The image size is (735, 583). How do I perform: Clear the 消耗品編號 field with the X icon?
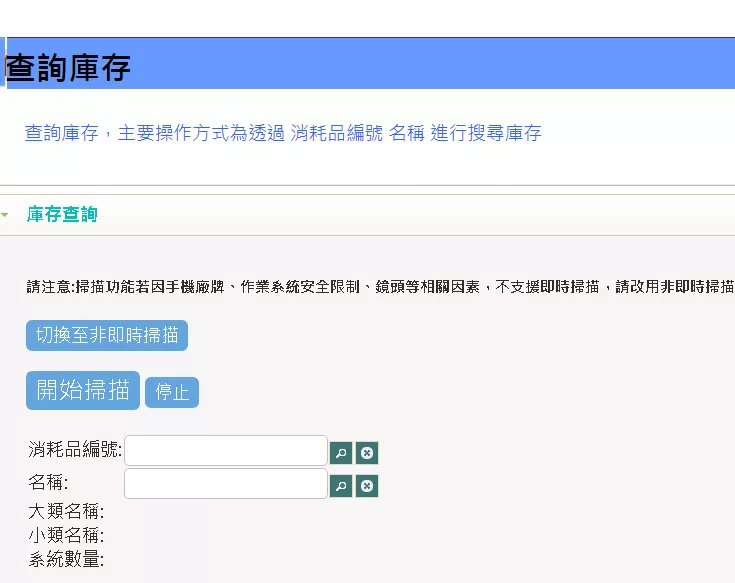coord(367,453)
